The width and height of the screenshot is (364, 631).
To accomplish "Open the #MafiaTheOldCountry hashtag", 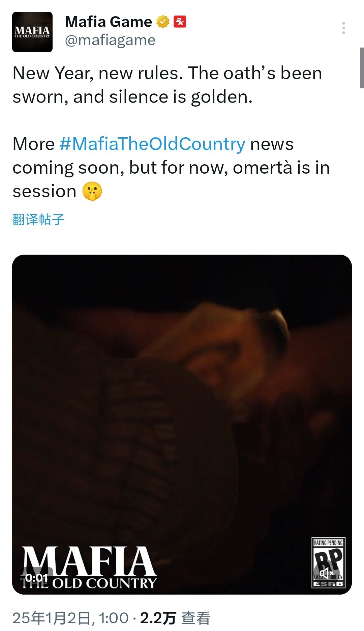I will [x=152, y=144].
